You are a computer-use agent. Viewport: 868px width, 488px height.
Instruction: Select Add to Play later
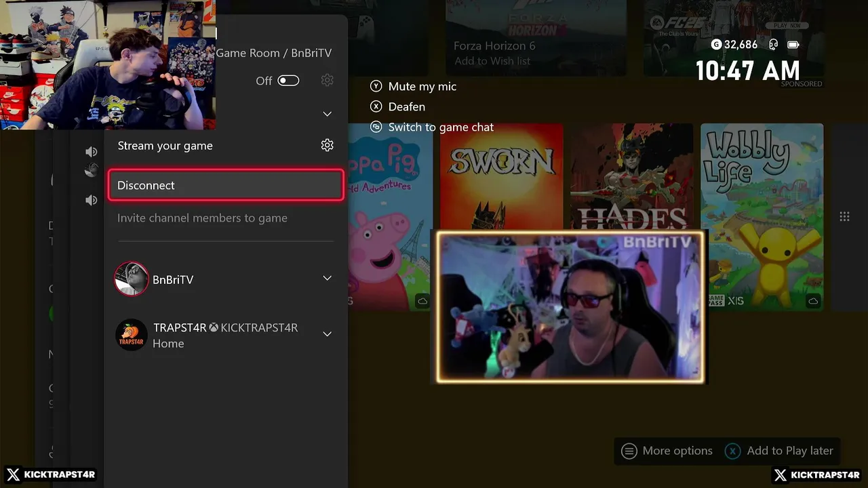(x=790, y=451)
